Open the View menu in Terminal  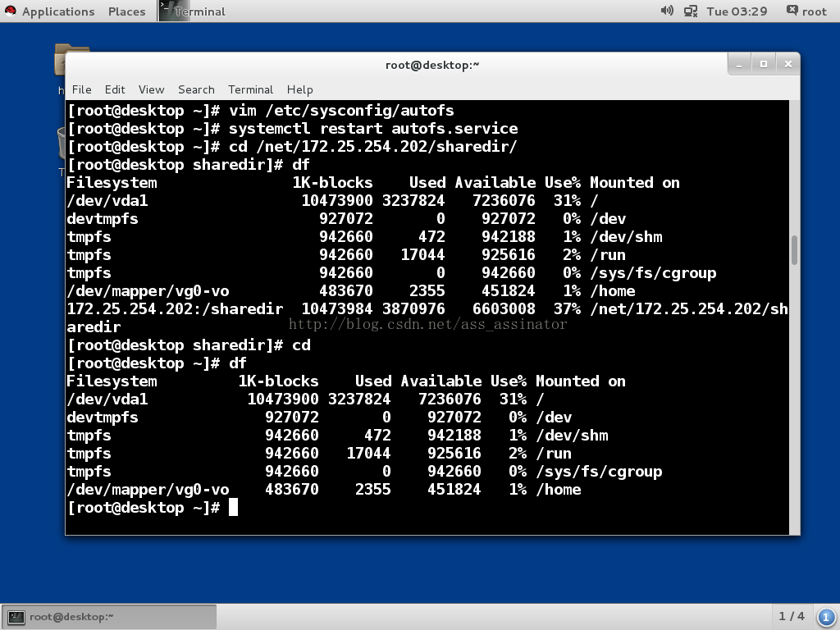pos(151,89)
